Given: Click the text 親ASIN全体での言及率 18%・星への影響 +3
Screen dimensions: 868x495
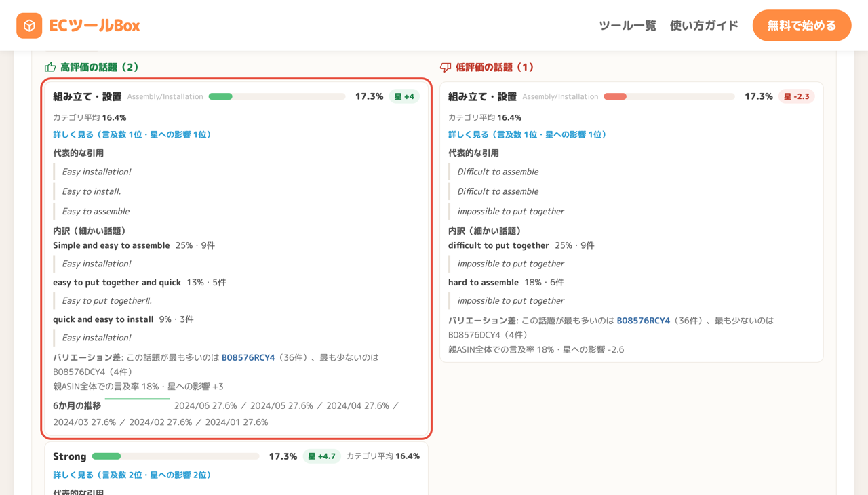Looking at the screenshot, I should click(x=138, y=387).
